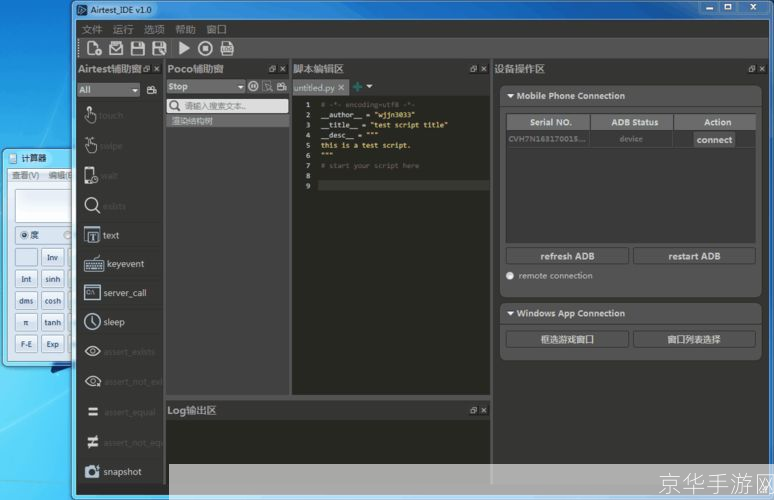This screenshot has height=500, width=774.
Task: Open 查看(V) menu in Calculator
Action: (x=26, y=175)
